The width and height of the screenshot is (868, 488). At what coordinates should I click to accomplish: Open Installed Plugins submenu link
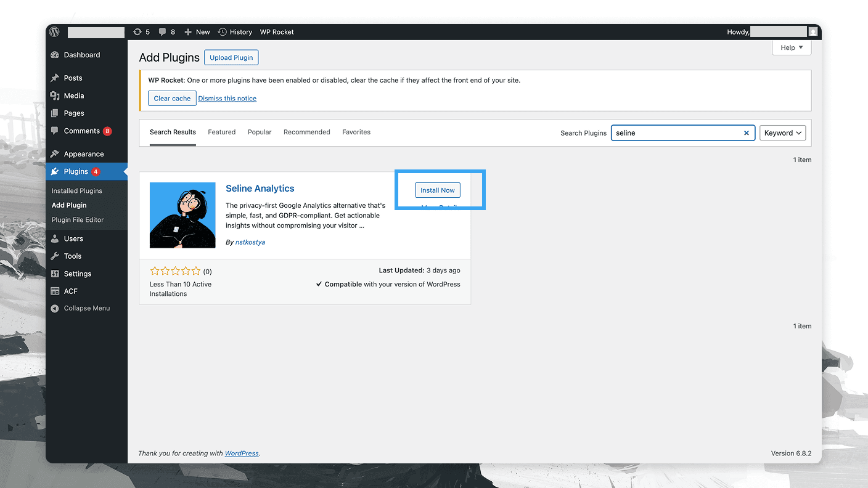click(77, 191)
